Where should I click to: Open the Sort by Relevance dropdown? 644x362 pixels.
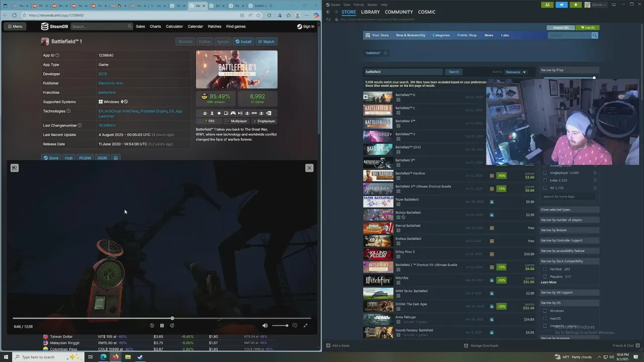(516, 72)
